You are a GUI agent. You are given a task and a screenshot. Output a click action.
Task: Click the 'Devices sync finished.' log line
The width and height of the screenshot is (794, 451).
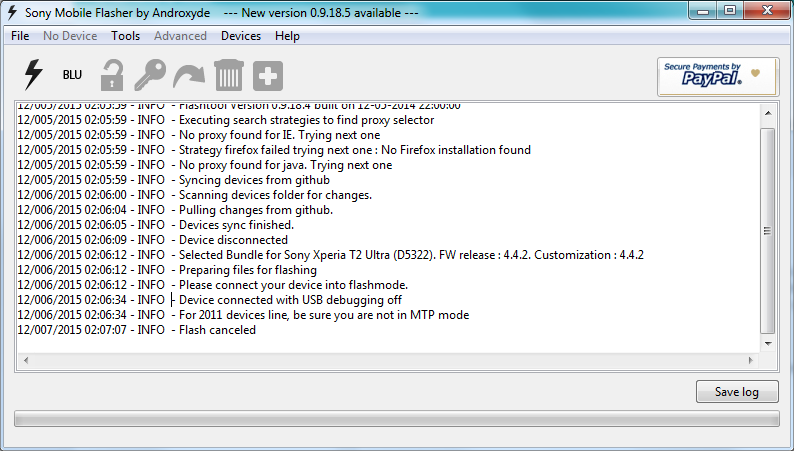pos(155,225)
